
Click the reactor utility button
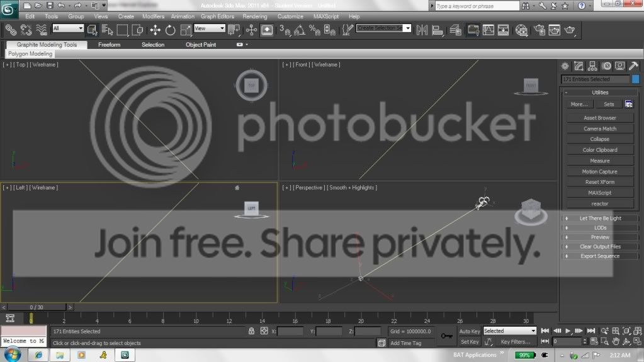coord(600,204)
